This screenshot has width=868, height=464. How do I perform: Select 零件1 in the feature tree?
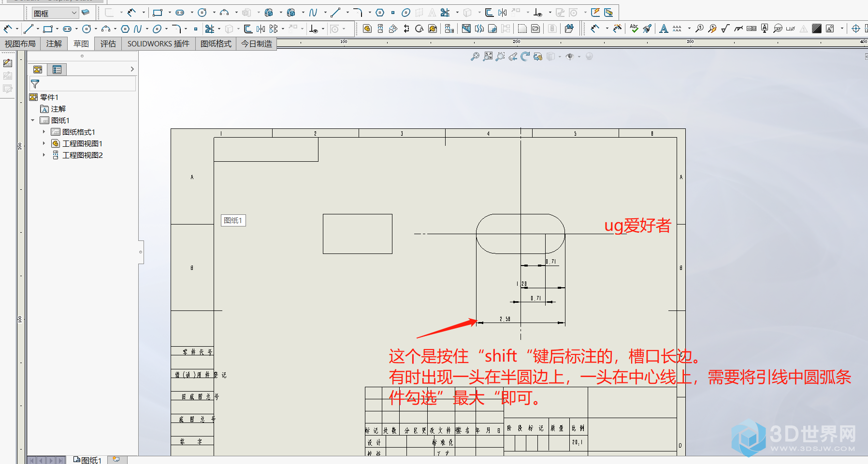[44, 97]
